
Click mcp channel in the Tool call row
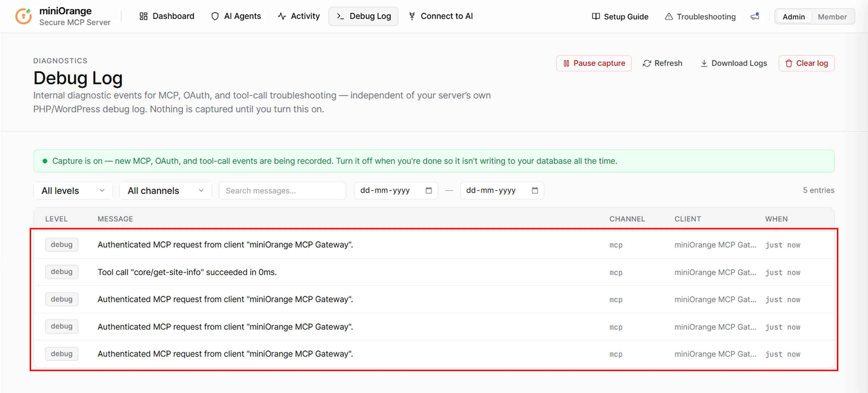click(x=616, y=273)
